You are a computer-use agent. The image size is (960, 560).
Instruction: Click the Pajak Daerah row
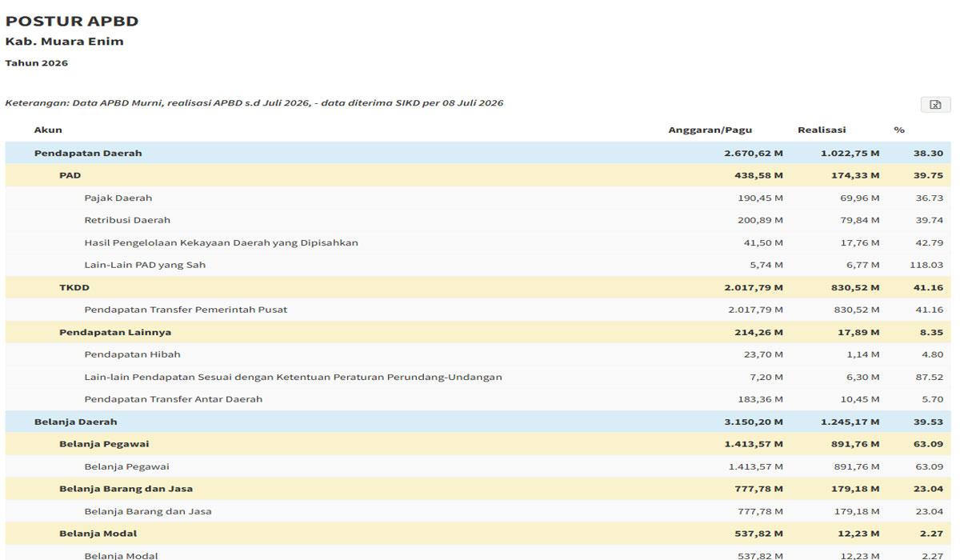pyautogui.click(x=478, y=198)
